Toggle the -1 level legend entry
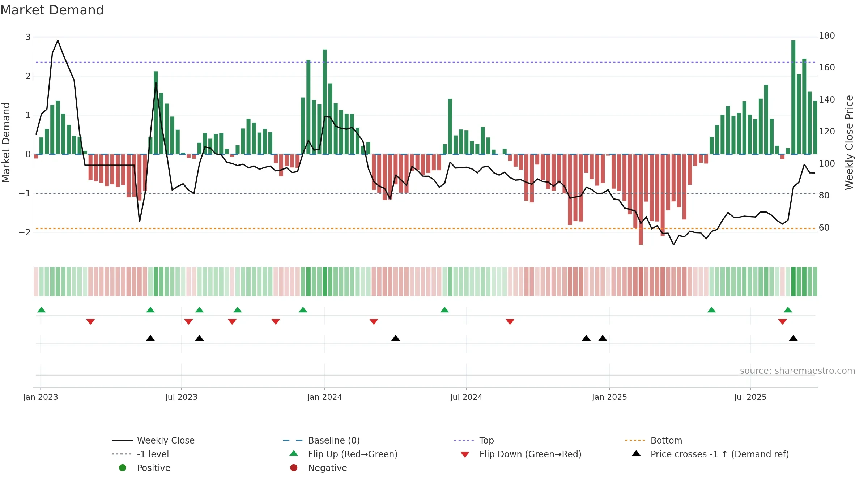868x488 pixels. point(140,454)
